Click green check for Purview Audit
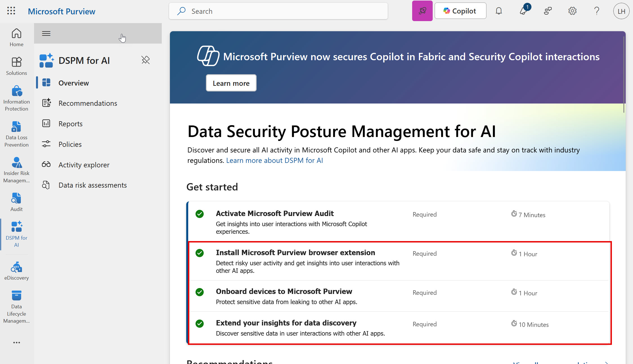This screenshot has height=364, width=633. pos(199,214)
